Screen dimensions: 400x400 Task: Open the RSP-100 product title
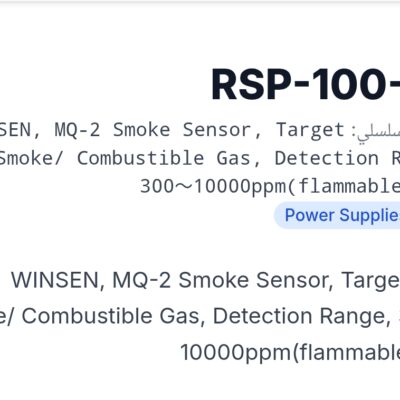[x=306, y=84]
